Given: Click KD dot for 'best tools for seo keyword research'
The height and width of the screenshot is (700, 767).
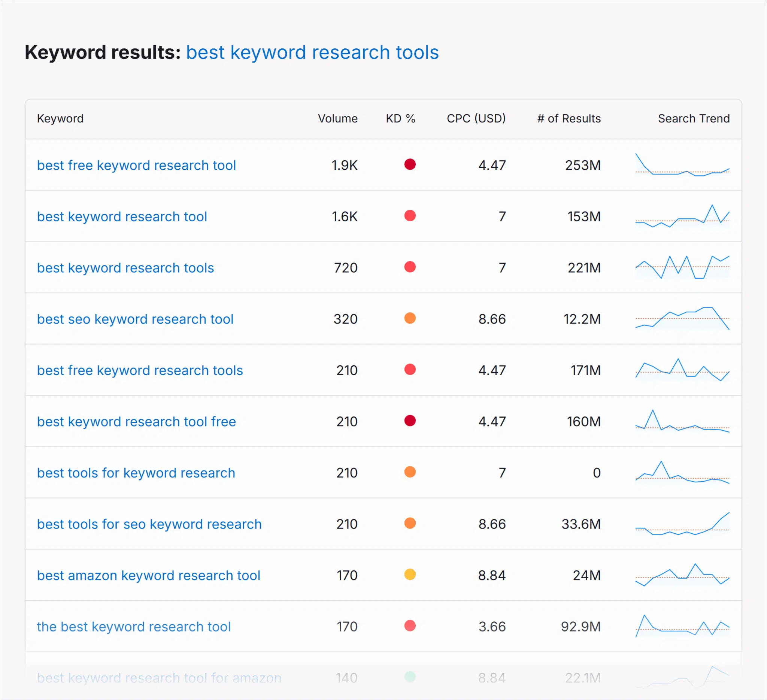Looking at the screenshot, I should click(x=410, y=524).
